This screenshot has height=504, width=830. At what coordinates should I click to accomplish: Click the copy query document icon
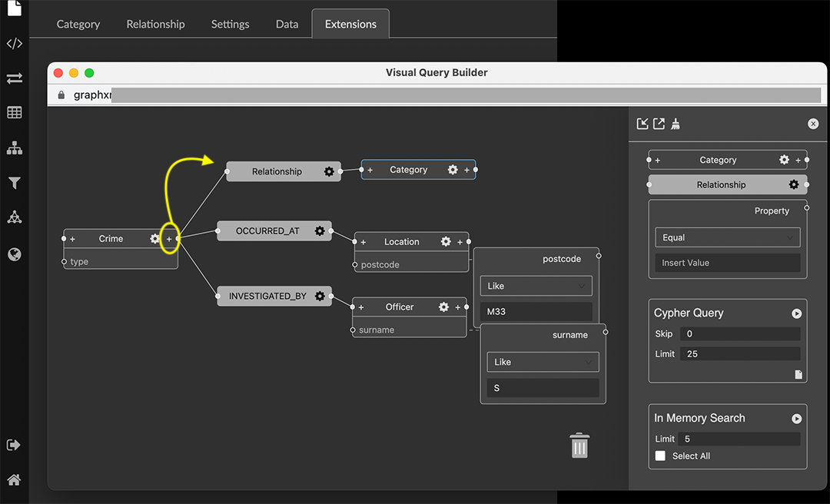[x=798, y=374]
